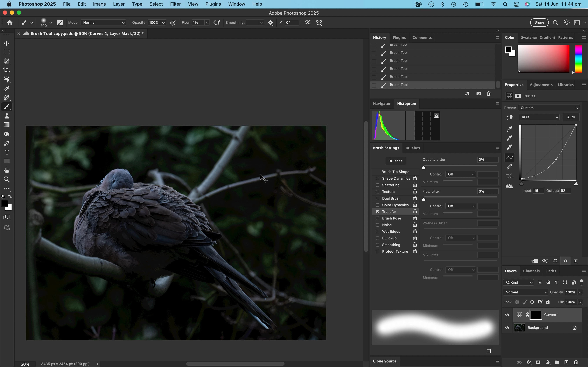588x367 pixels.
Task: Open brush Mode dropdown
Action: click(x=103, y=23)
